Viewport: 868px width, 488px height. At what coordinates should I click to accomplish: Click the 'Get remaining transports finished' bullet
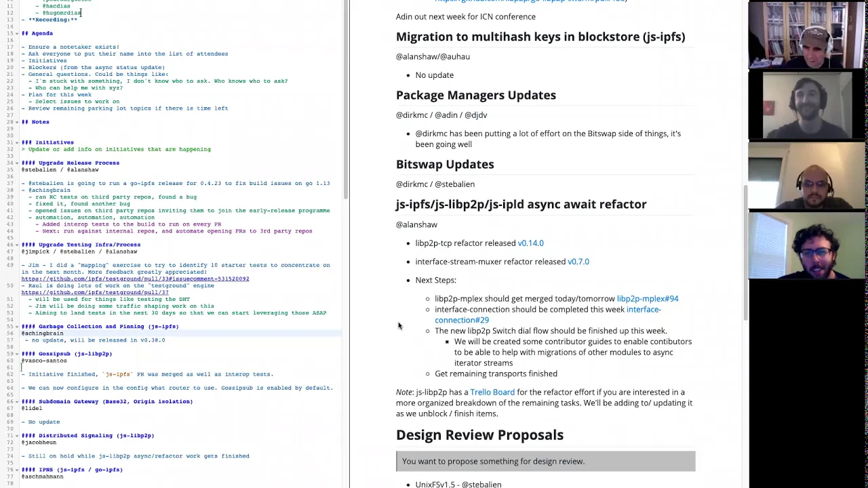496,373
